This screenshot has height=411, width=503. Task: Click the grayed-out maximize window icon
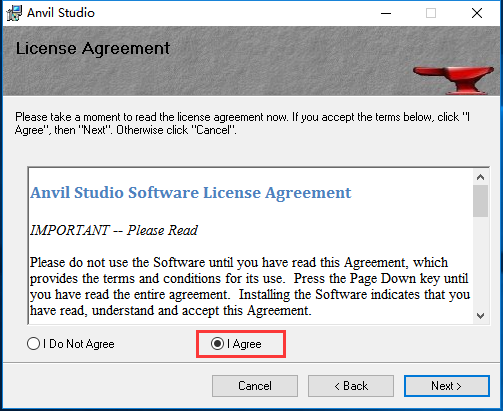[431, 13]
